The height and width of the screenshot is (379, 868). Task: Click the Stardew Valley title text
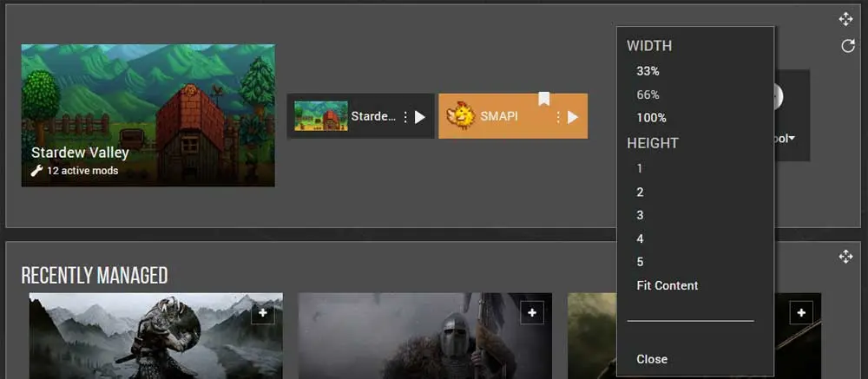80,153
